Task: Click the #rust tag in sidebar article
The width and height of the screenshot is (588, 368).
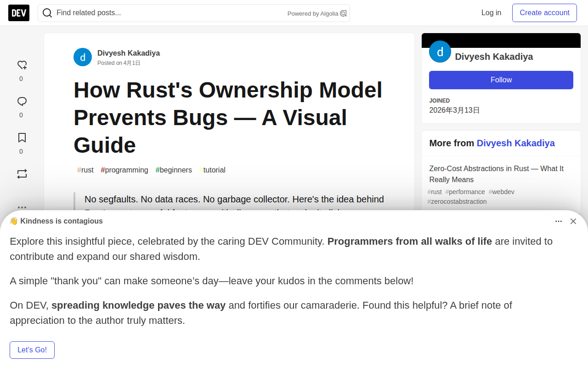Action: [x=435, y=192]
